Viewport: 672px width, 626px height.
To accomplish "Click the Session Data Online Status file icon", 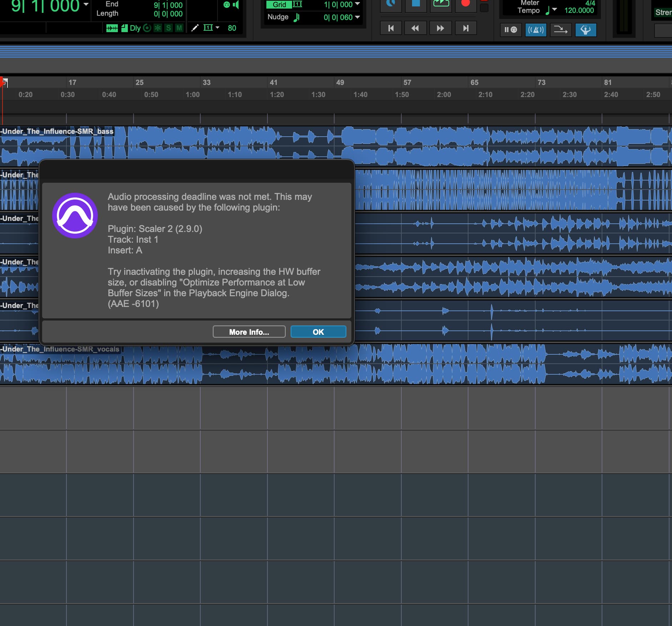I will [124, 28].
